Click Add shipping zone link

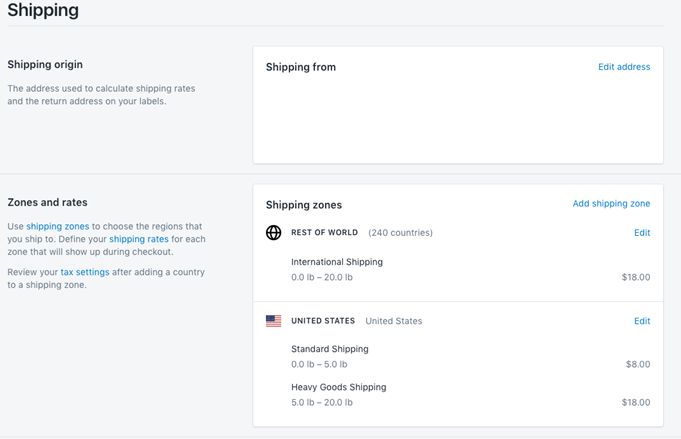611,204
